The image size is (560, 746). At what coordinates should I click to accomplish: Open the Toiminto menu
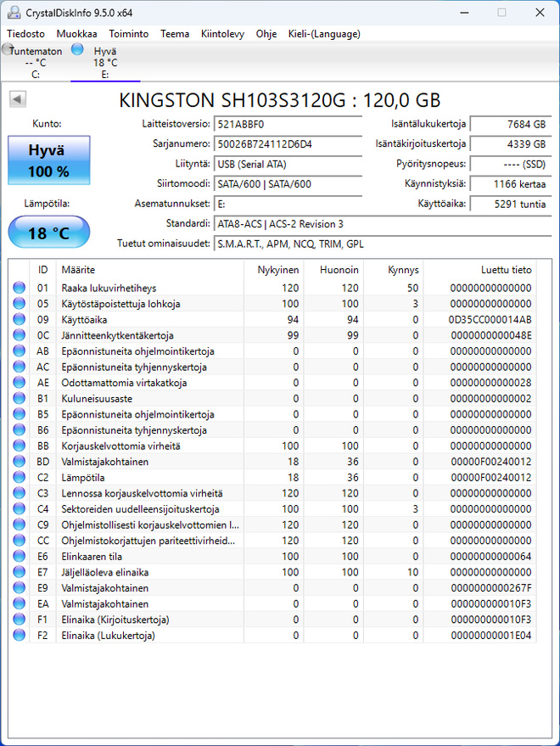tap(128, 34)
